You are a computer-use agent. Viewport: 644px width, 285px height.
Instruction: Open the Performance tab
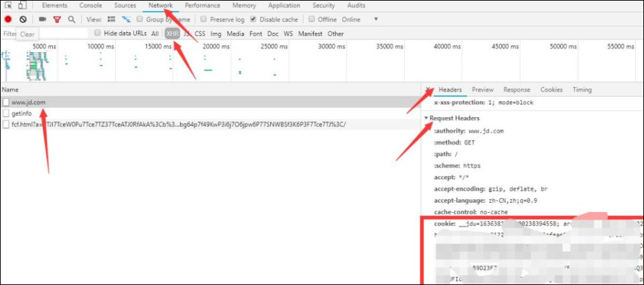pos(202,6)
